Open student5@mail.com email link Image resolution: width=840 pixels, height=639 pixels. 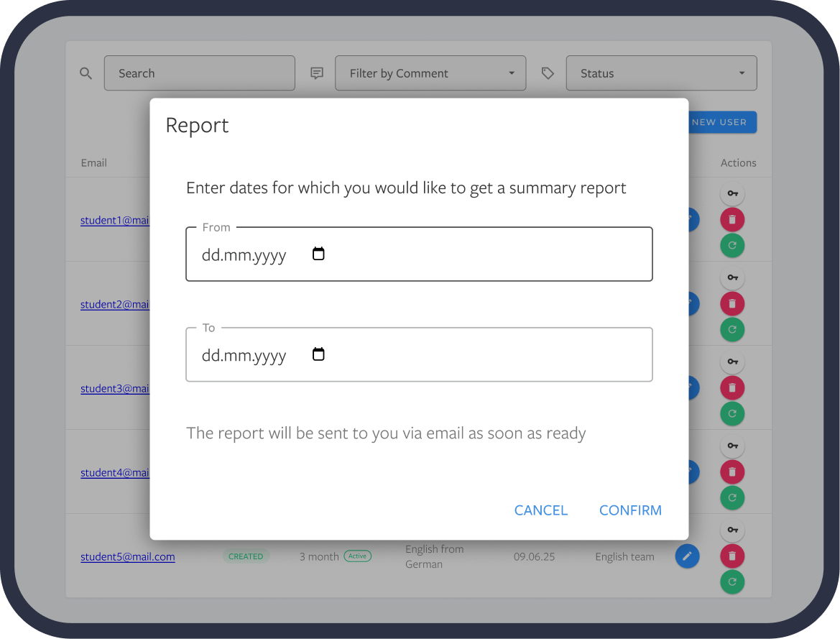pyautogui.click(x=127, y=556)
